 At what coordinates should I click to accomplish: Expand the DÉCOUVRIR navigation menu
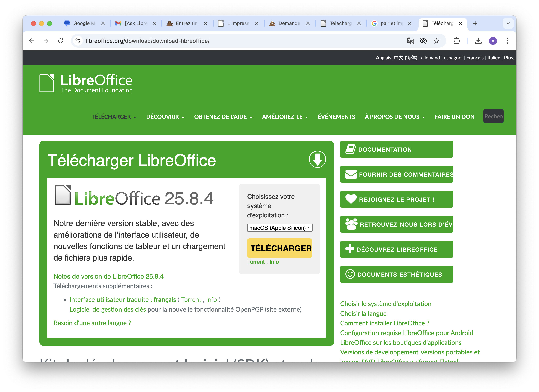(x=165, y=117)
